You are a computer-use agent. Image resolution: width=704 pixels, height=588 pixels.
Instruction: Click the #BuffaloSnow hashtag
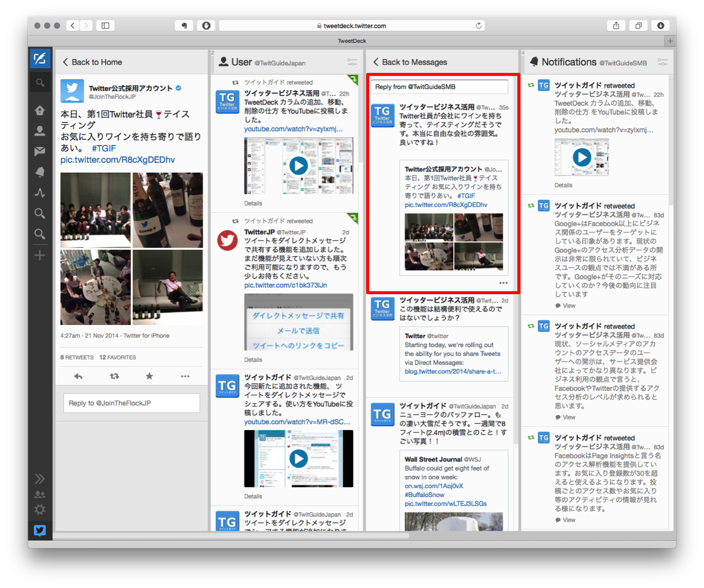click(424, 495)
